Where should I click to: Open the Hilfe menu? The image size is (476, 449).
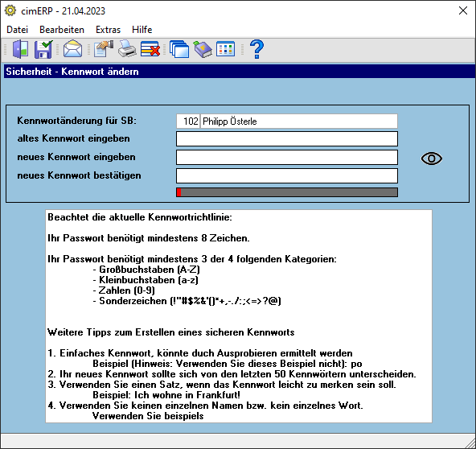click(x=142, y=30)
